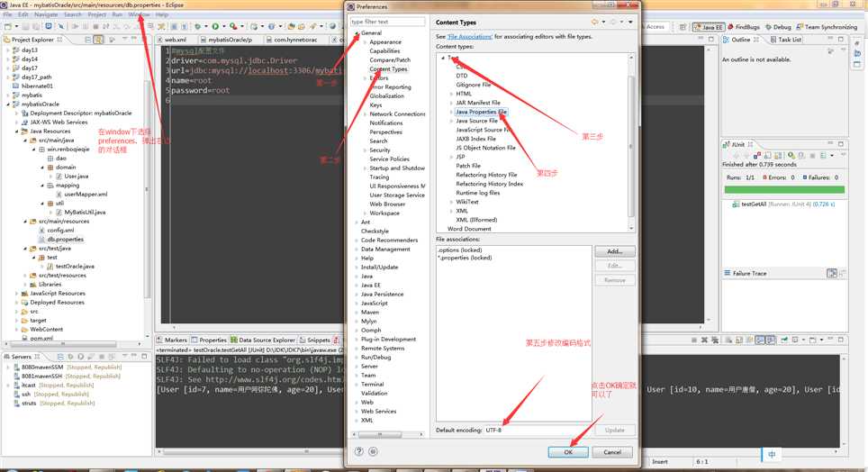This screenshot has height=472, width=868.
Task: Switch to Debug perspective
Action: pyautogui.click(x=778, y=27)
